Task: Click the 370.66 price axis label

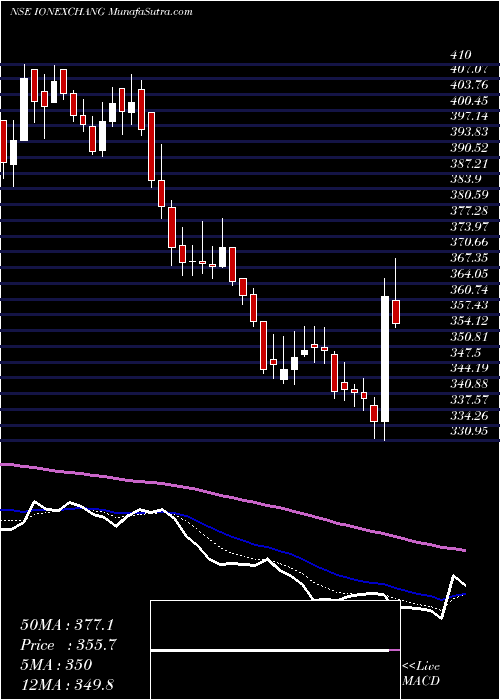Action: tap(468, 242)
